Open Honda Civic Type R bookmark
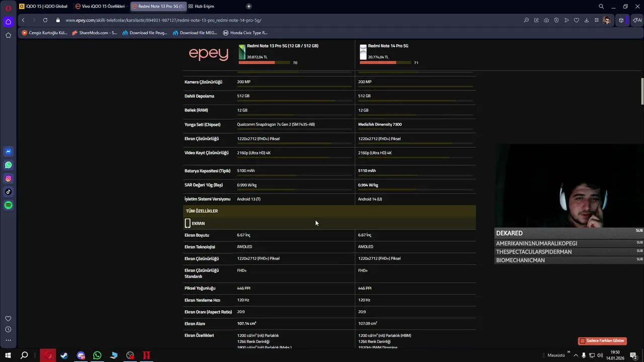 point(245,33)
